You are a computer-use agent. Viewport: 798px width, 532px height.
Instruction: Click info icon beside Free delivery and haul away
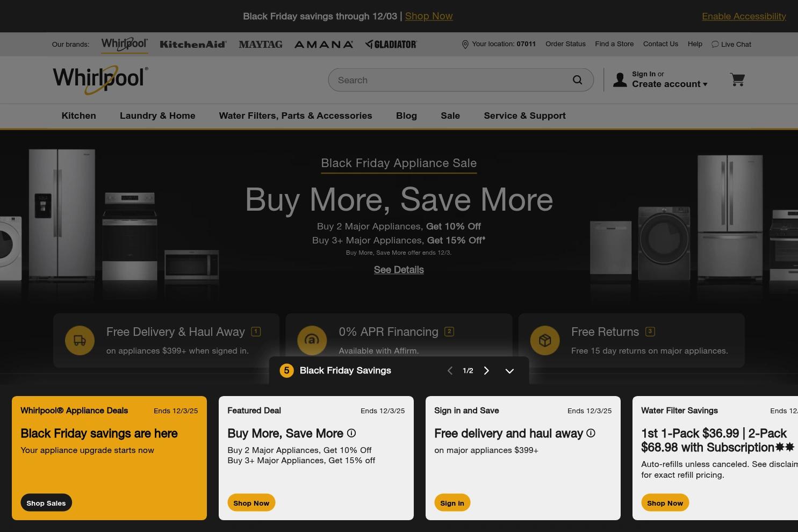[591, 433]
